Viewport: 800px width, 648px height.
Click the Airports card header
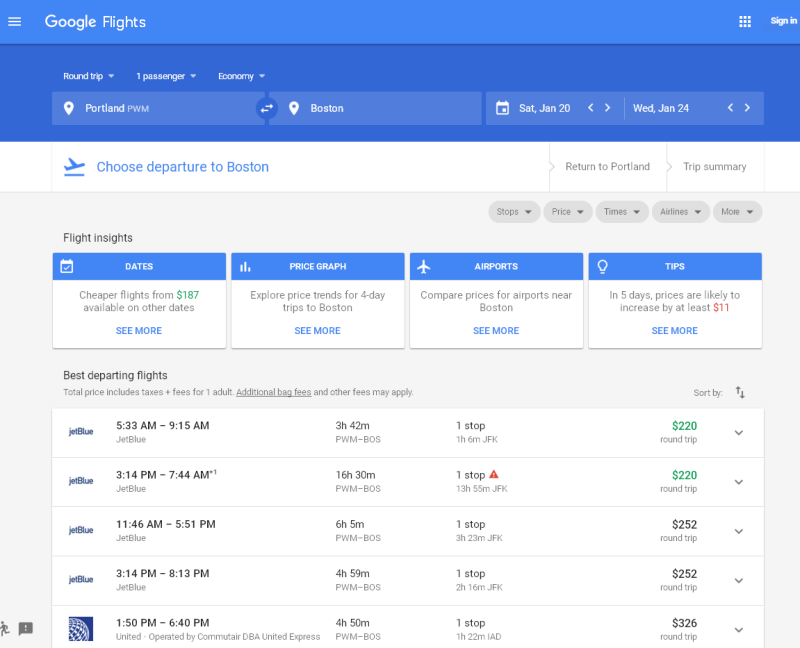(496, 266)
